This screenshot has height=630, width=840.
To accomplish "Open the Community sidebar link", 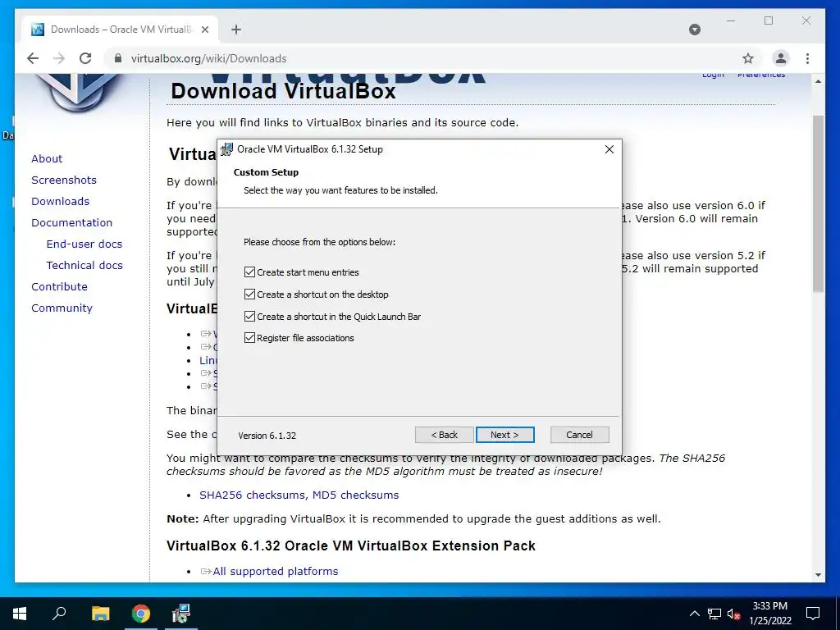I will point(62,308).
